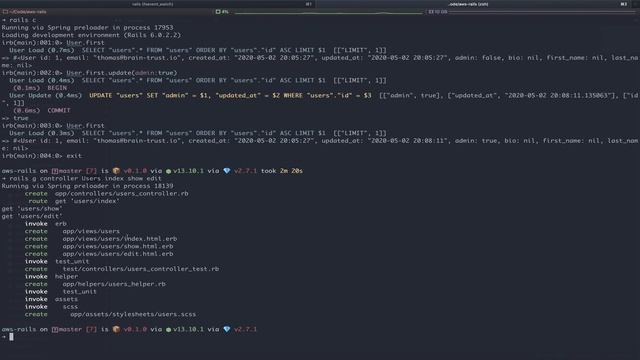Viewport: 640px width, 360px height.
Task: Click 'Running via Spring preloader in process 18139'
Action: pos(87,186)
